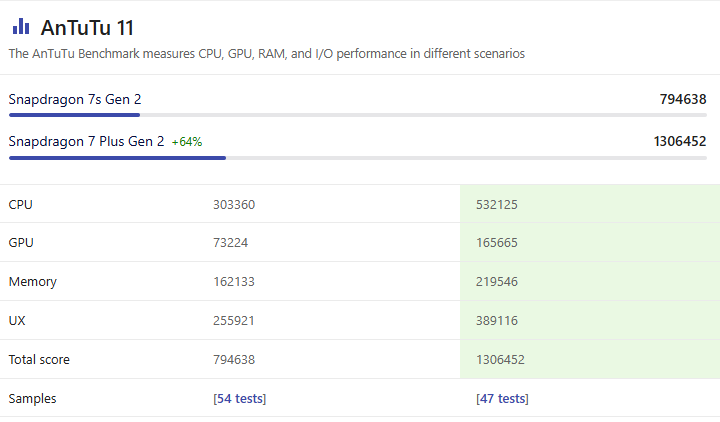Select UX value 389116
Image resolution: width=720 pixels, height=422 pixels.
496,321
